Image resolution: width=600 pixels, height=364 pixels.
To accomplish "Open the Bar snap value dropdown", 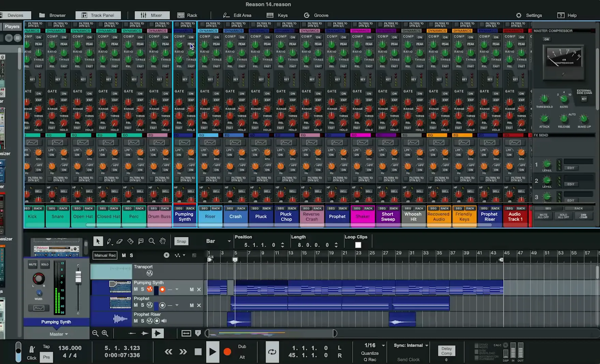I will 218,241.
